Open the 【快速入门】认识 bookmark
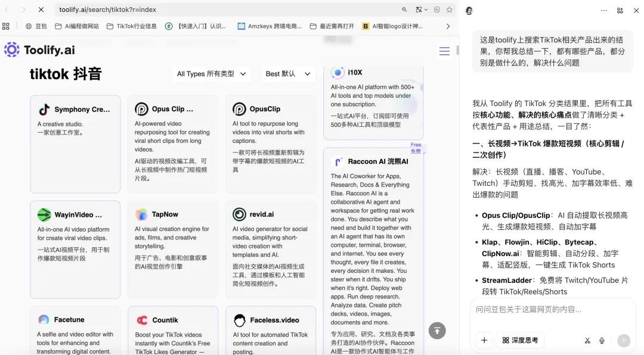644x355 pixels. [x=196, y=26]
